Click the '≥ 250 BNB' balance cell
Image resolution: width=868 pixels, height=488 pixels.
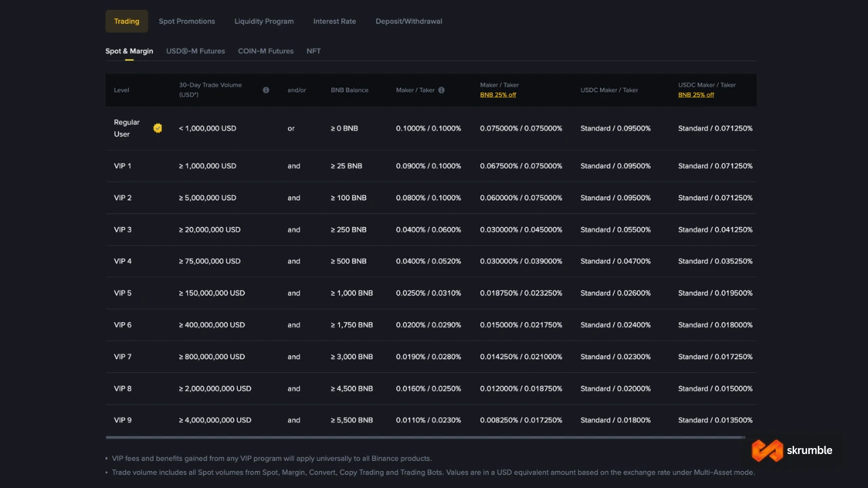coord(349,230)
